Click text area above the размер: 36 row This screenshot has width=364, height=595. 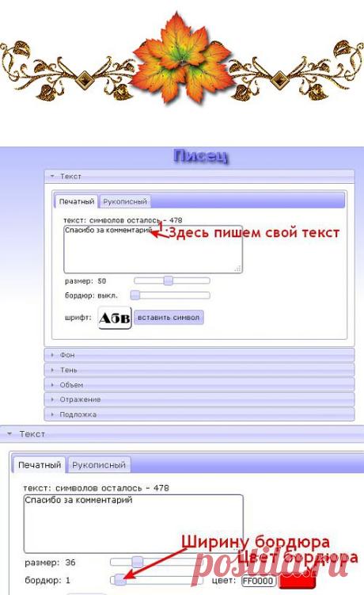[x=133, y=523]
